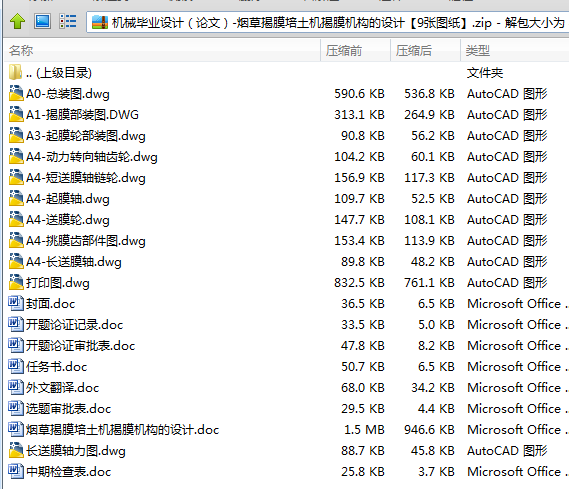This screenshot has width=569, height=489.
Task: Select file name A3-起膜轮部装图.dwg
Action: pyautogui.click(x=86, y=136)
